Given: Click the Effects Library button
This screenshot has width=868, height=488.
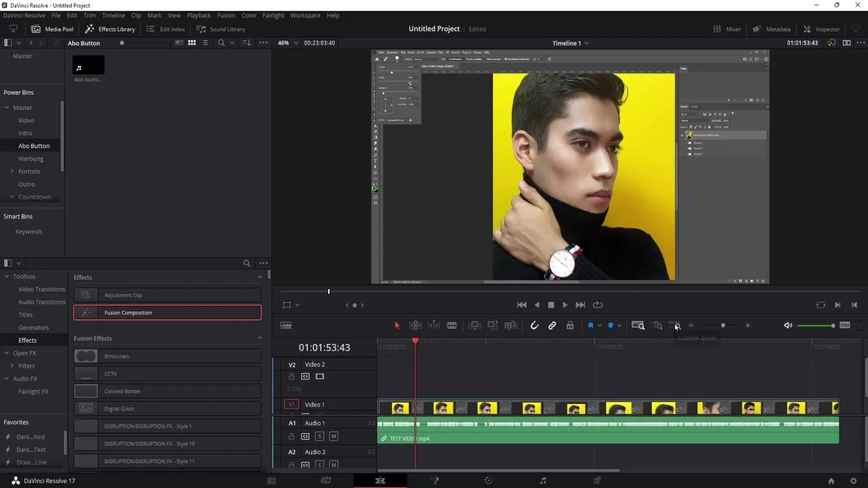Looking at the screenshot, I should pos(110,28).
